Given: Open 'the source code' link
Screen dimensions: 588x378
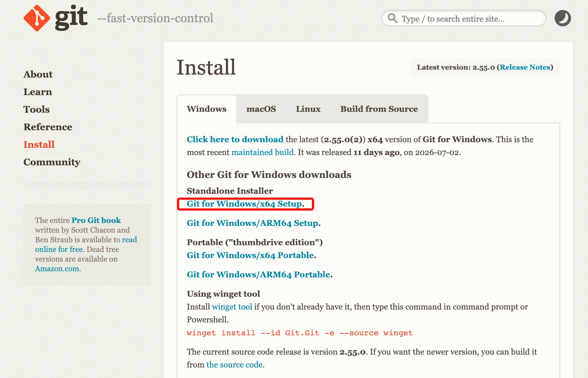Looking at the screenshot, I should coord(235,365).
